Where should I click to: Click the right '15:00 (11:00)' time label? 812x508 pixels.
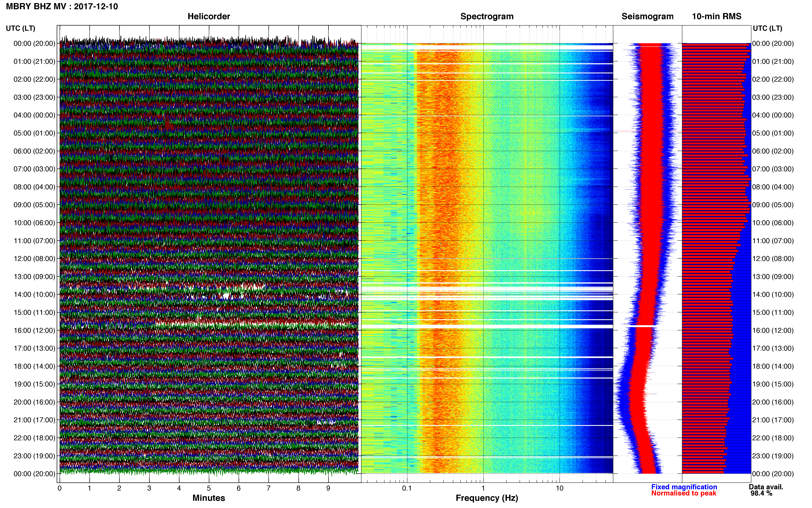click(773, 312)
